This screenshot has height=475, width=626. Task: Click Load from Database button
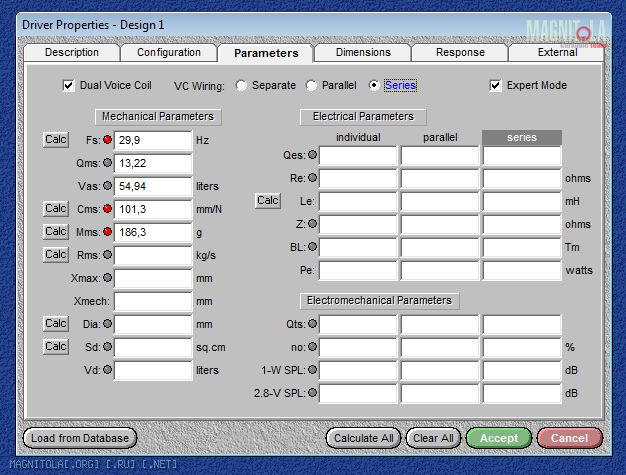pyautogui.click(x=80, y=438)
